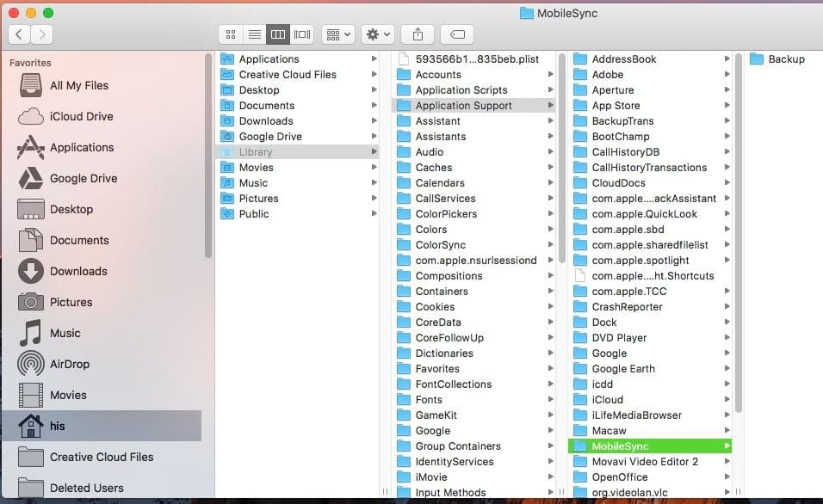Select the Aperture folder
The image size is (823, 504).
tap(650, 90)
